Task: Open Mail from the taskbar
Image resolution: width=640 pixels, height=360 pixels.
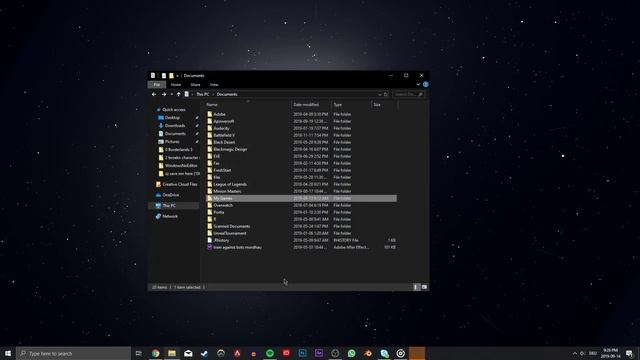Action: (x=188, y=353)
